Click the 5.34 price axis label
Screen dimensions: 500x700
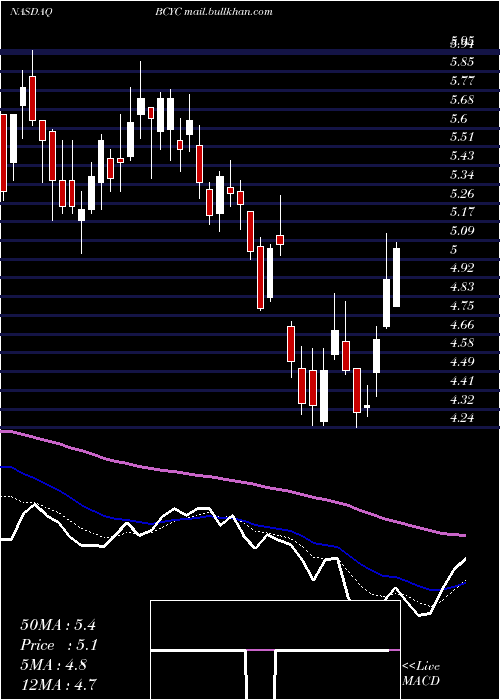(x=462, y=175)
